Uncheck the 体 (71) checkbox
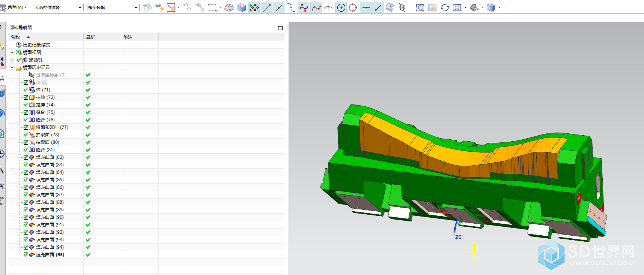Screen dimensions: 644x275 tap(26, 90)
